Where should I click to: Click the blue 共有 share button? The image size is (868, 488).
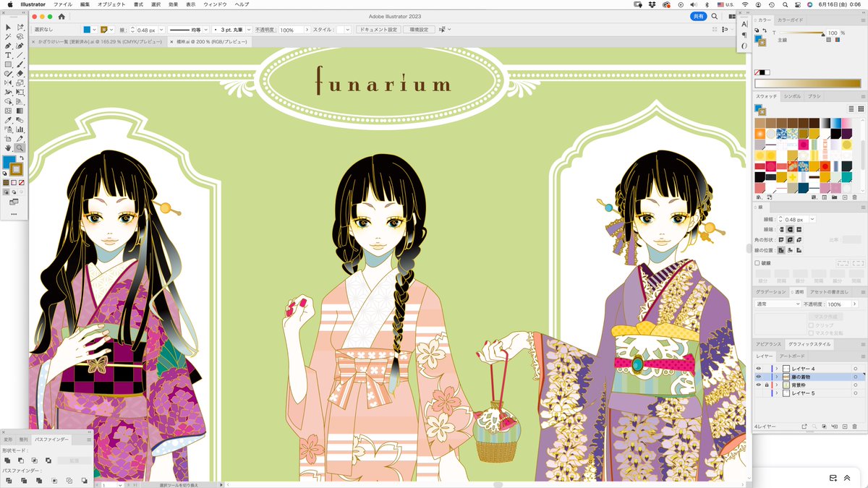tap(698, 16)
